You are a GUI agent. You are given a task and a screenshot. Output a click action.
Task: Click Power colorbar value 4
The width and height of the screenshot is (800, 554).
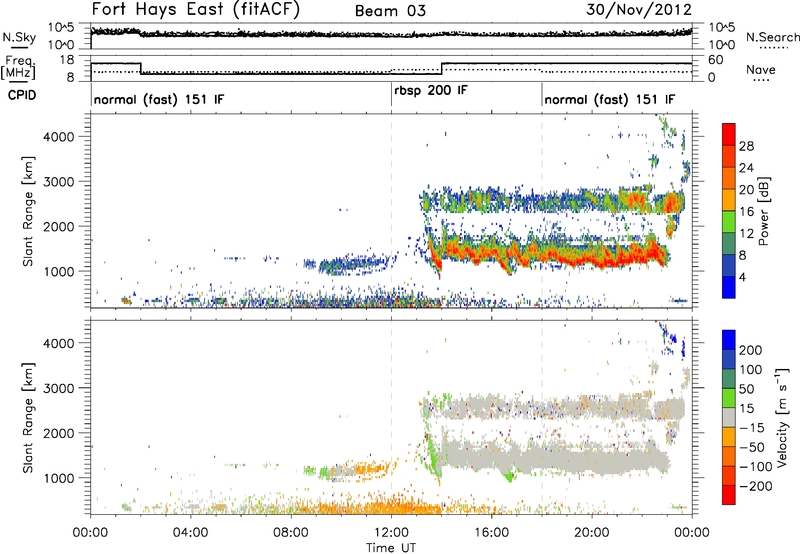pyautogui.click(x=742, y=278)
